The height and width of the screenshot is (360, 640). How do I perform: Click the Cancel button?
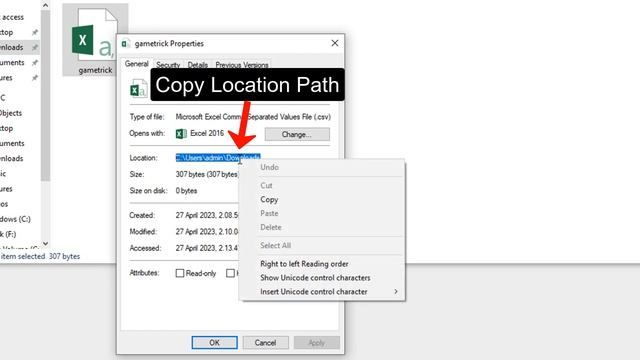(x=265, y=342)
